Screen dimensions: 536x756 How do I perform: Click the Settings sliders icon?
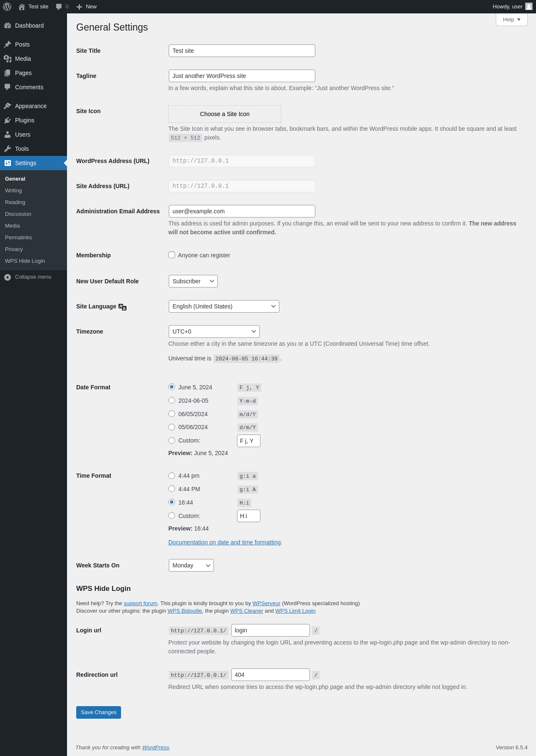8,163
